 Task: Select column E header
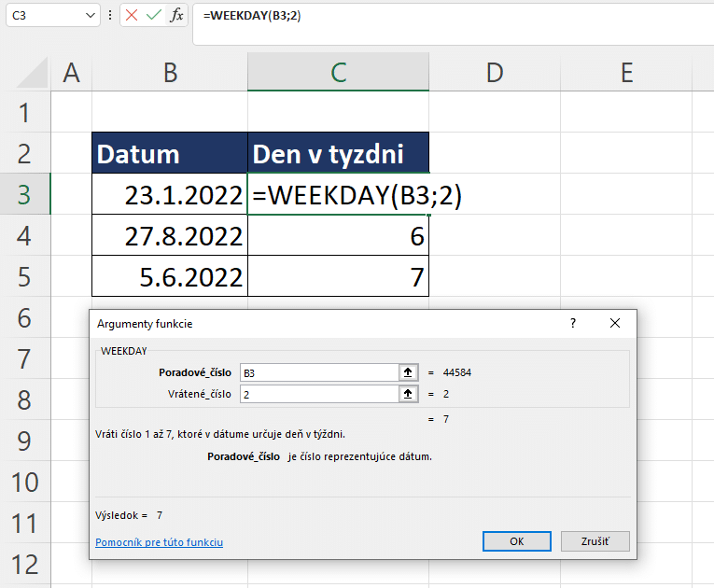(626, 73)
